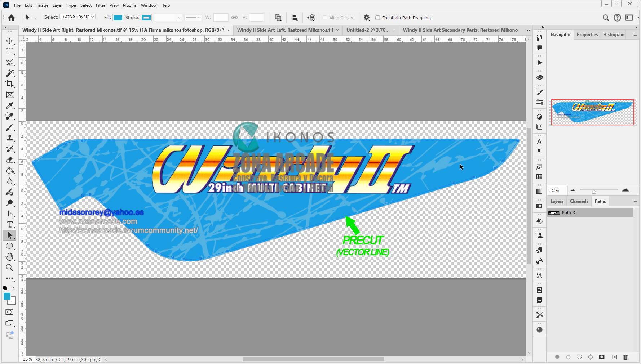Pick the Eyedropper tool

click(x=10, y=105)
